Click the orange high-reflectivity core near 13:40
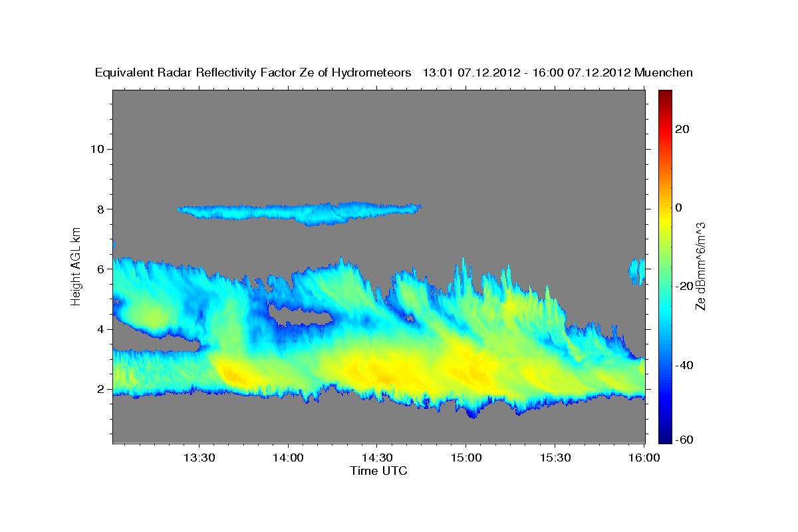Screen dimensions: 798x532 pos(233,374)
